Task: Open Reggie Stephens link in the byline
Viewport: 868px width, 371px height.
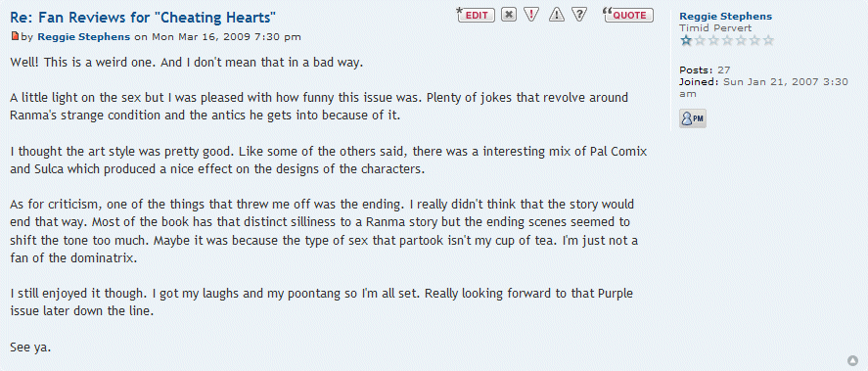Action: [83, 37]
